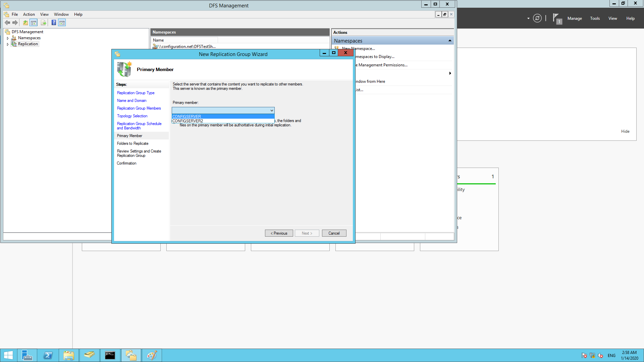Viewport: 644px width, 362px height.
Task: Click the Show/Hide Console Tree toolbar icon
Action: [34, 22]
